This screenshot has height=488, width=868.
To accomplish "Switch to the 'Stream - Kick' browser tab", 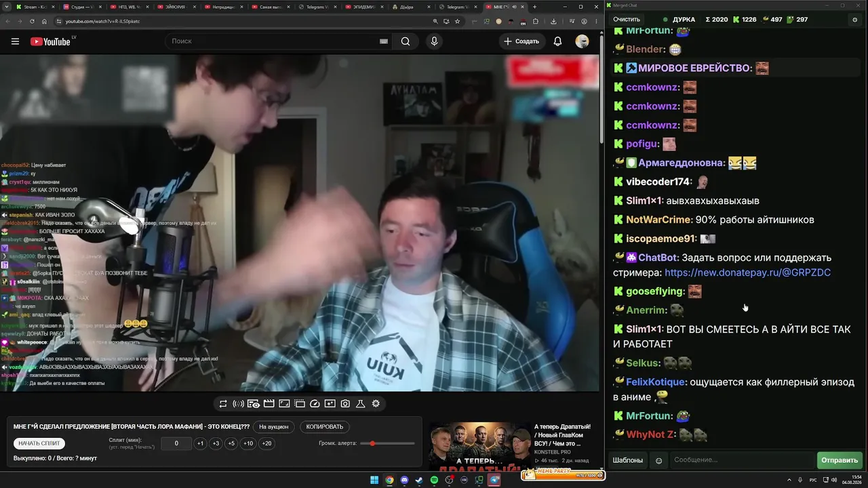I will point(35,7).
